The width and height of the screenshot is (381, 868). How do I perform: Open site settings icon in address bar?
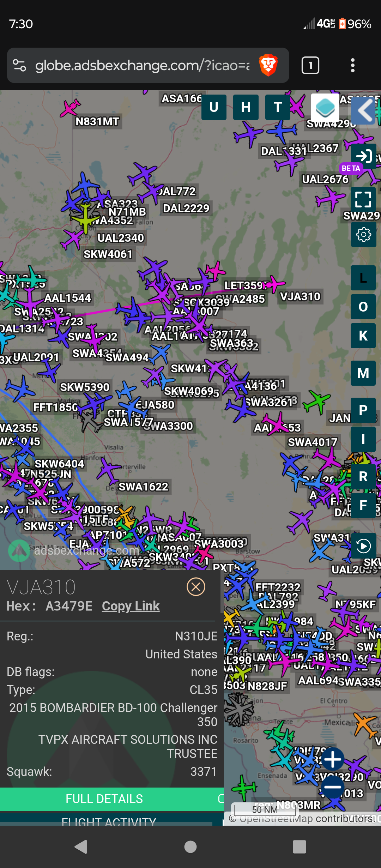(x=19, y=65)
